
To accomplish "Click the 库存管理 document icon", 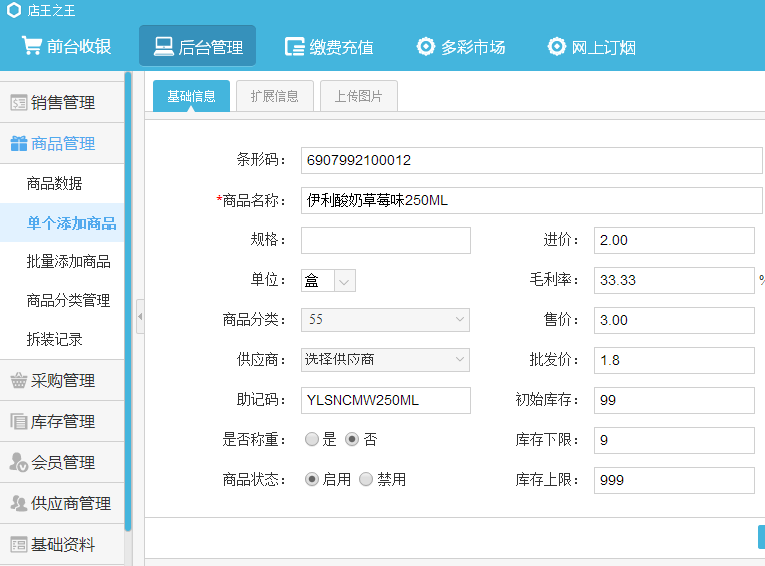I will (x=19, y=421).
